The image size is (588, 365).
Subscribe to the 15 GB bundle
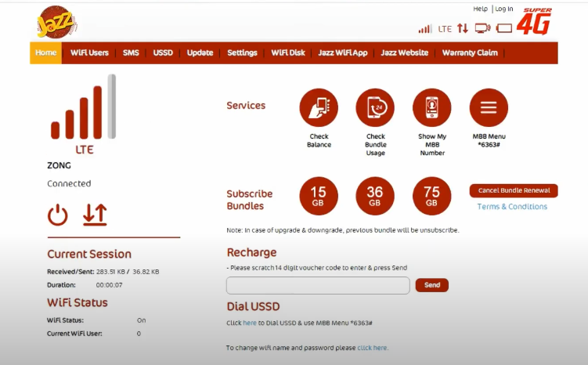click(319, 196)
